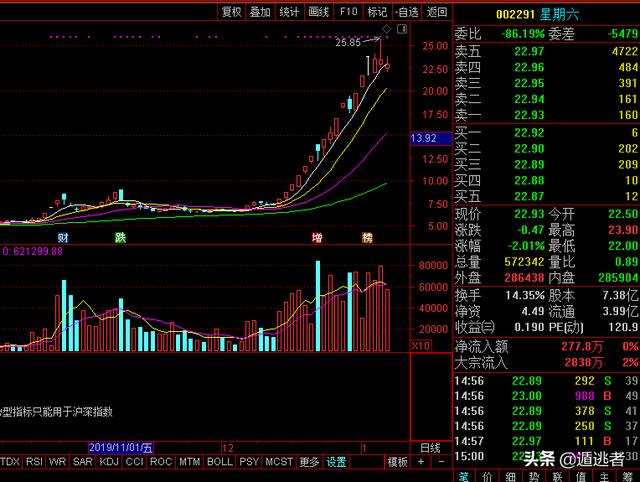Click the 增 info marker below the chart
The width and height of the screenshot is (640, 482).
click(317, 238)
